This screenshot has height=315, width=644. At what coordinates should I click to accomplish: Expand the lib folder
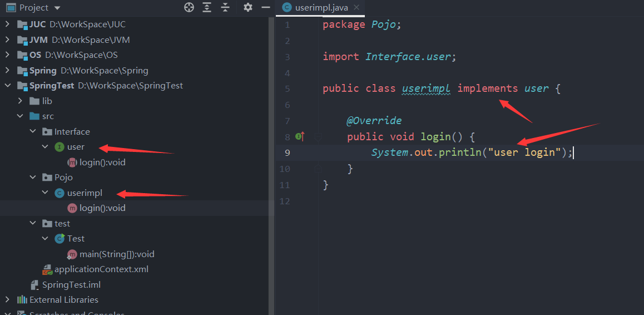tap(19, 101)
